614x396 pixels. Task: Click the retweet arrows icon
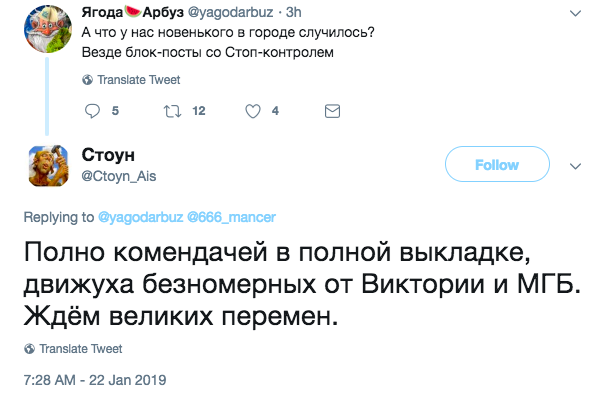(x=172, y=111)
